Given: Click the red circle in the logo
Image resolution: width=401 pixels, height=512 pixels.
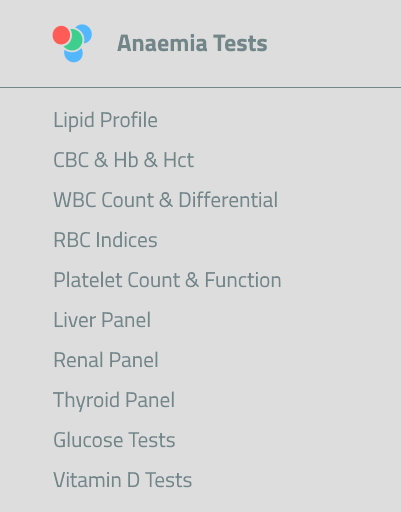Looking at the screenshot, I should pyautogui.click(x=62, y=35).
